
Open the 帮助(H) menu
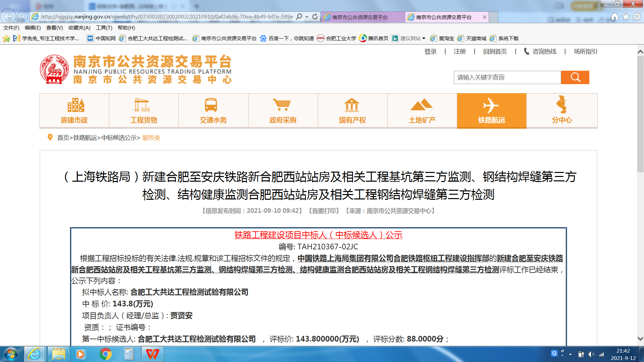tap(126, 28)
